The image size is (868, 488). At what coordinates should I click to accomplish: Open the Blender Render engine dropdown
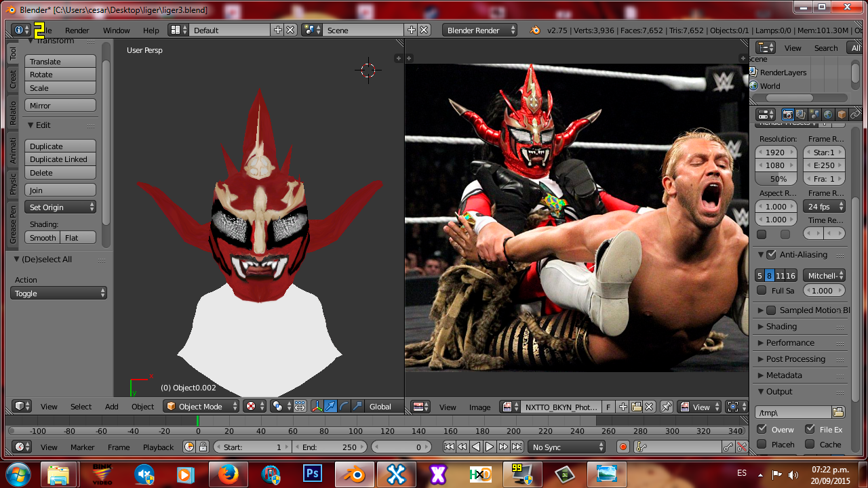[x=479, y=30]
